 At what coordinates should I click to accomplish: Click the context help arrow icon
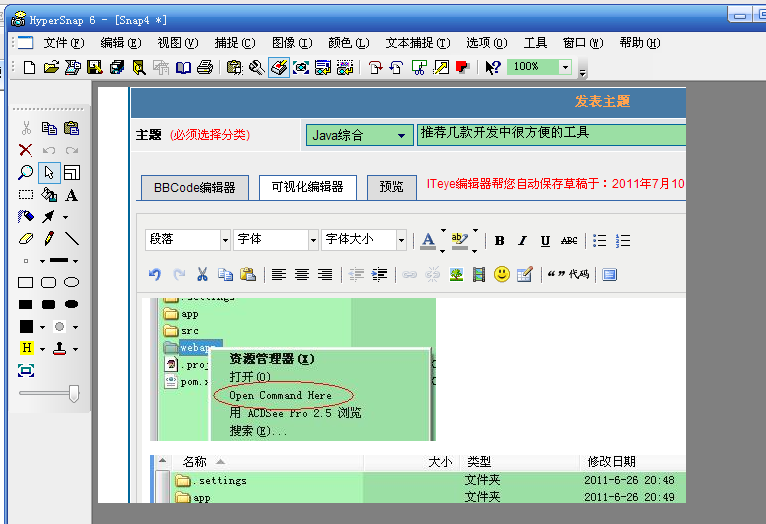coord(493,67)
